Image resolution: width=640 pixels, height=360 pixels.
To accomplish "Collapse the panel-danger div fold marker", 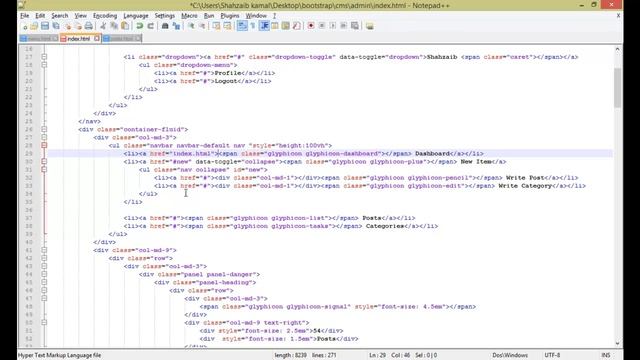I will click(x=44, y=274).
